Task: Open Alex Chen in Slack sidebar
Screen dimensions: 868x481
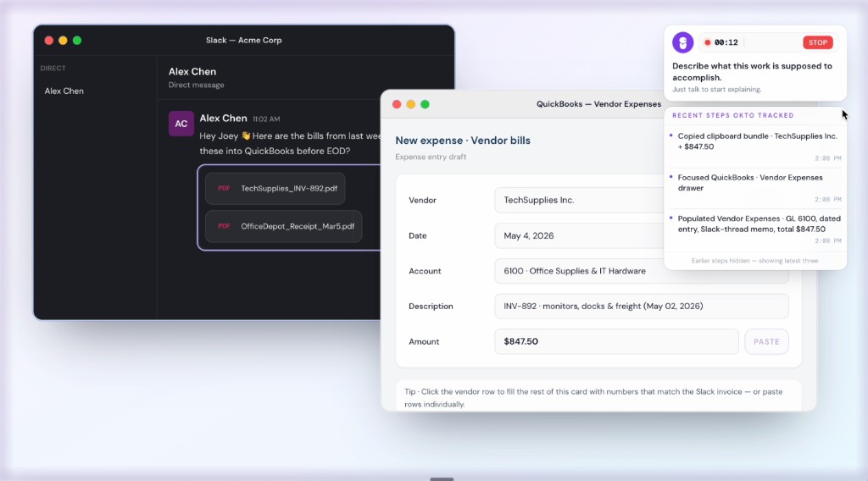Action: click(x=64, y=91)
